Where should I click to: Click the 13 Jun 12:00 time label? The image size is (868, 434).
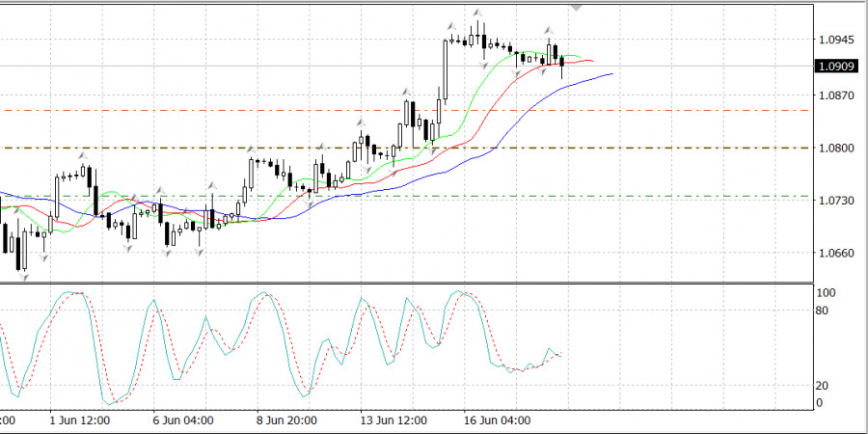click(x=393, y=421)
